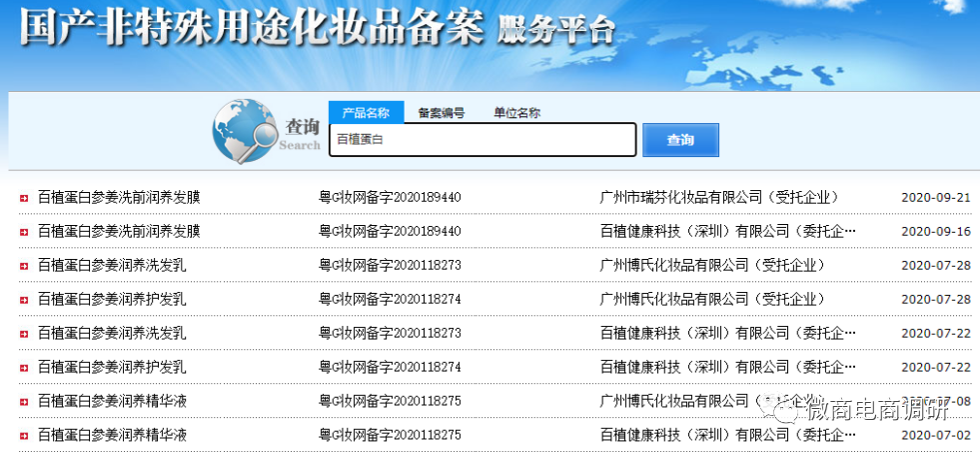Select the 产品名称 search tab

[x=366, y=113]
